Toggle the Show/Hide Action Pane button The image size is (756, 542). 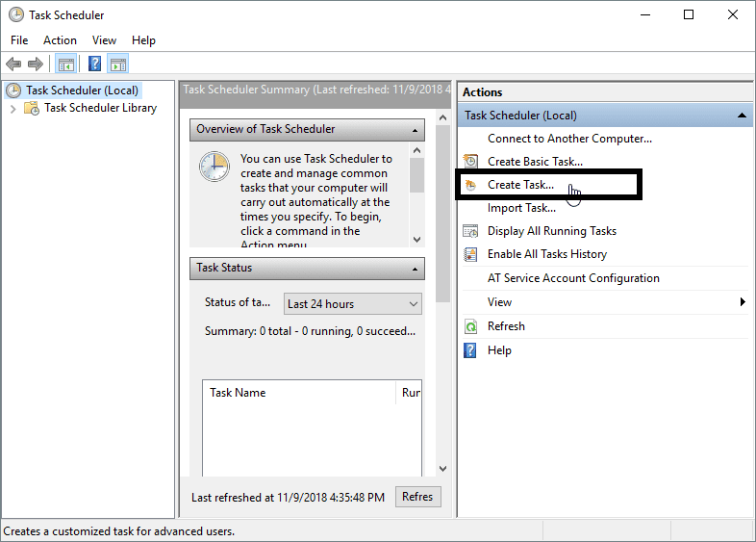click(118, 65)
